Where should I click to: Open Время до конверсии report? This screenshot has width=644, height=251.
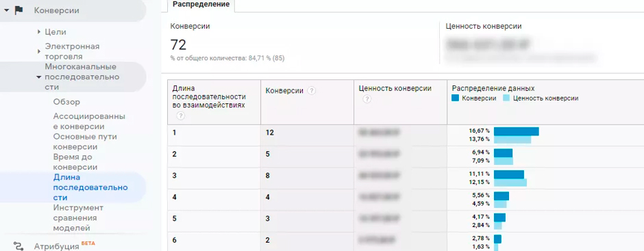click(x=75, y=162)
